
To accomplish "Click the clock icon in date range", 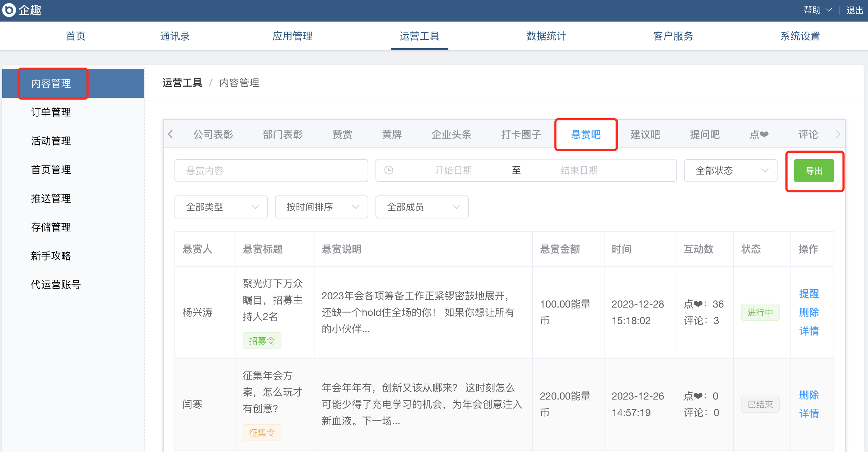I will point(389,170).
